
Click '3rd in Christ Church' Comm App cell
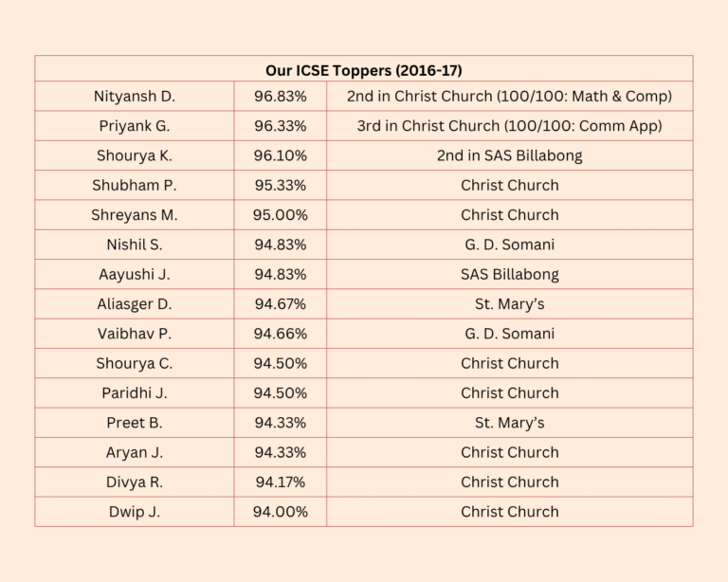click(509, 126)
